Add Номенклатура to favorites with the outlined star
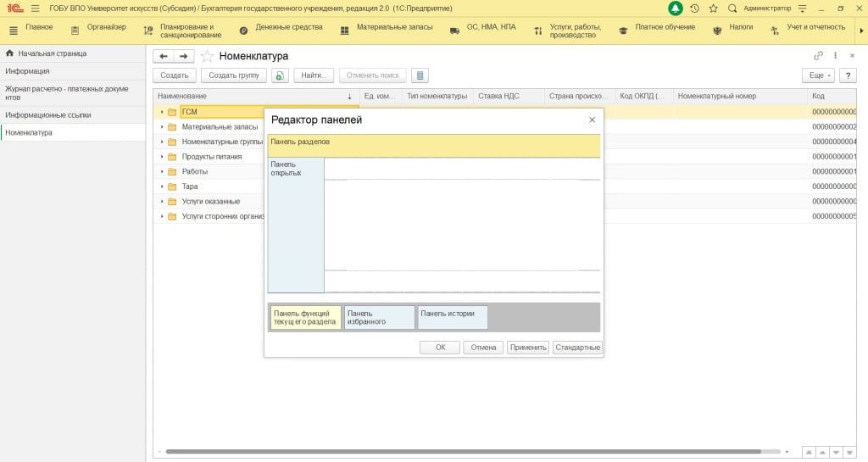868x462 pixels. (x=207, y=56)
